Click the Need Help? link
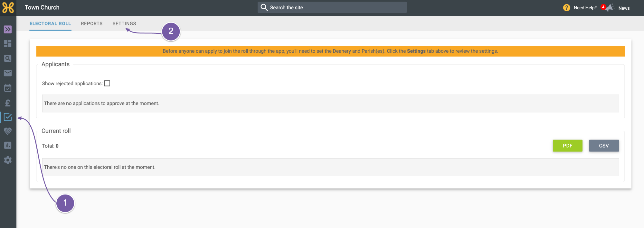Screen dimensions: 644x228 tap(585, 8)
